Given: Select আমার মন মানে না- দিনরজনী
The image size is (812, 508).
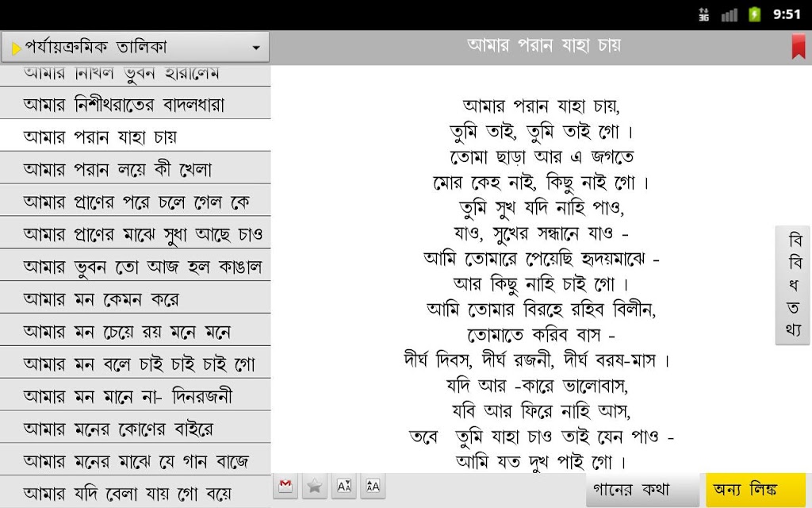Looking at the screenshot, I should [x=135, y=395].
